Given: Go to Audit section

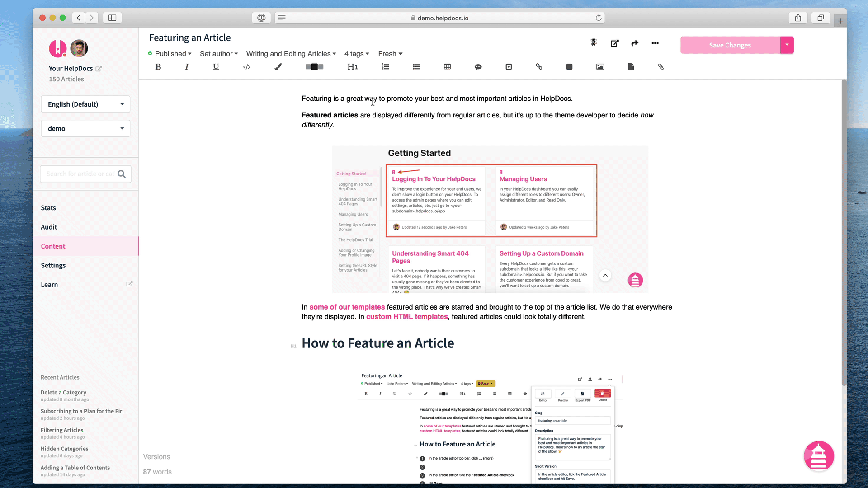Looking at the screenshot, I should pyautogui.click(x=49, y=227).
